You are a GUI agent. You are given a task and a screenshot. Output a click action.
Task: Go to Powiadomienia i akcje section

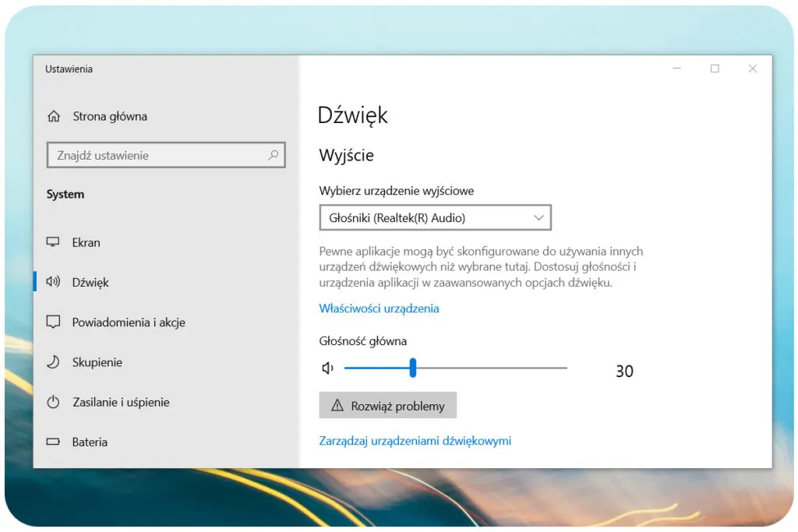tap(129, 322)
